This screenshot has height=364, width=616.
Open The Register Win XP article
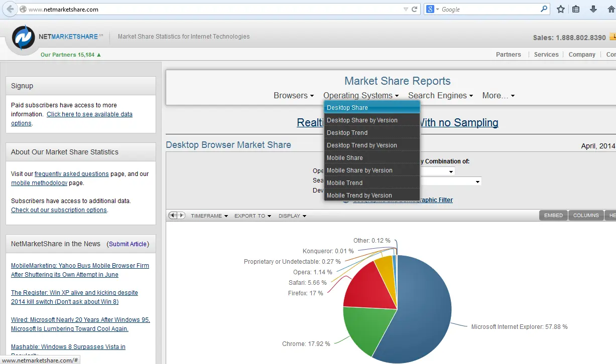click(74, 297)
